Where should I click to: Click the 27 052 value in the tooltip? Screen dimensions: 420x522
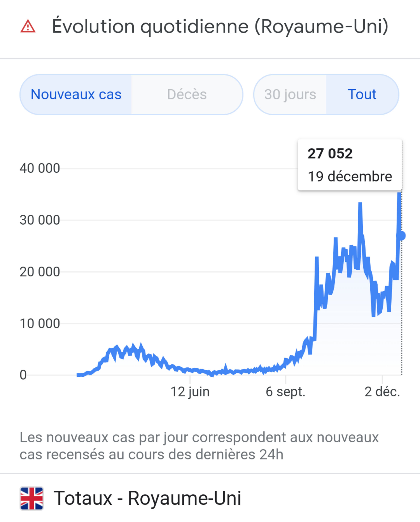(330, 154)
